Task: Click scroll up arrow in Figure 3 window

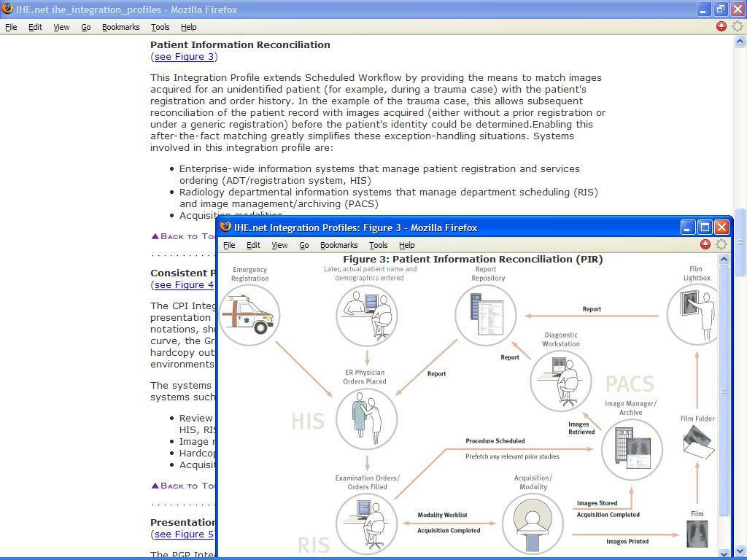Action: tap(724, 260)
